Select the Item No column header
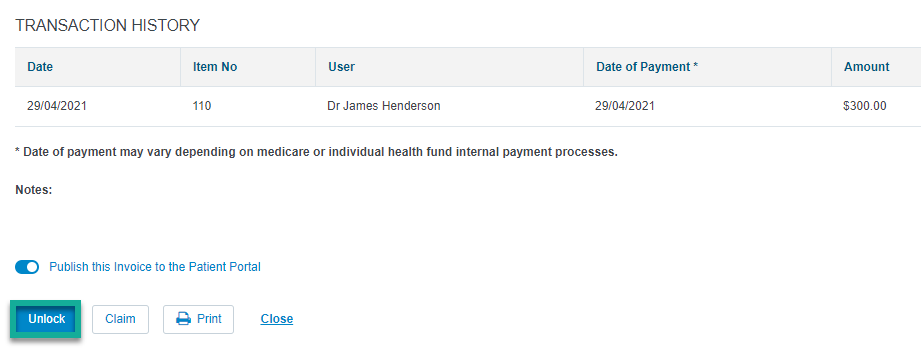 click(x=215, y=67)
